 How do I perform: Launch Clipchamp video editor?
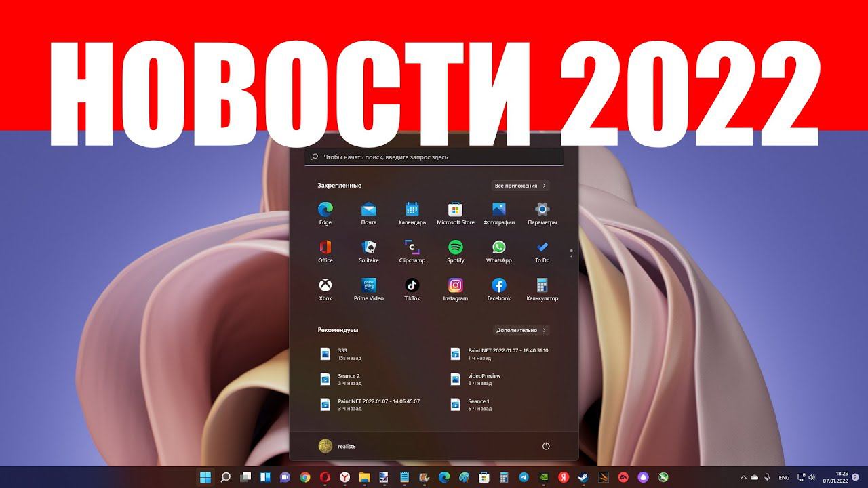[x=412, y=251]
